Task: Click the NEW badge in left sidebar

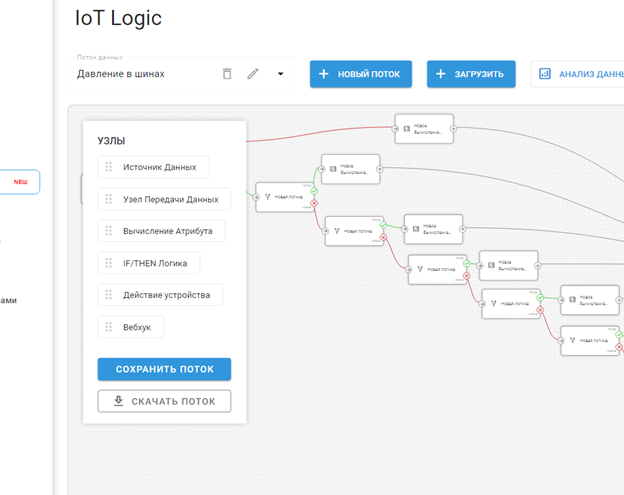Action: point(20,183)
